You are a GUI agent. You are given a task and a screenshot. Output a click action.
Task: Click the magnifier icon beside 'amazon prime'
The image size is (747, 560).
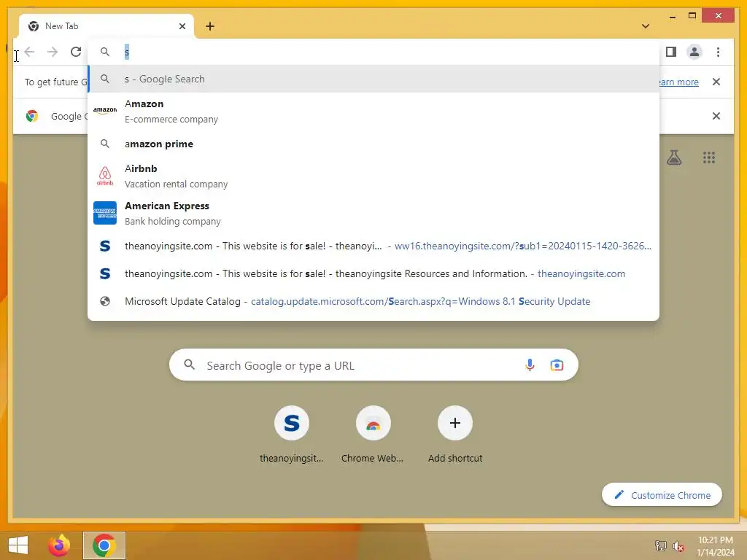[105, 144]
